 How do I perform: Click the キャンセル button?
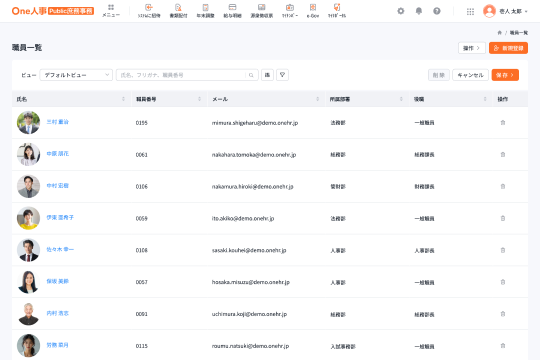point(470,75)
